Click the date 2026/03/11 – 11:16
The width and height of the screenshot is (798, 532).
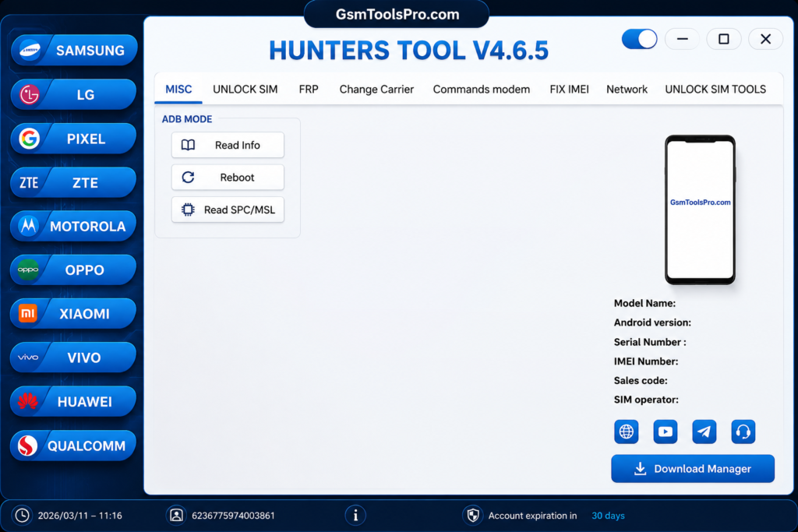tap(80, 516)
